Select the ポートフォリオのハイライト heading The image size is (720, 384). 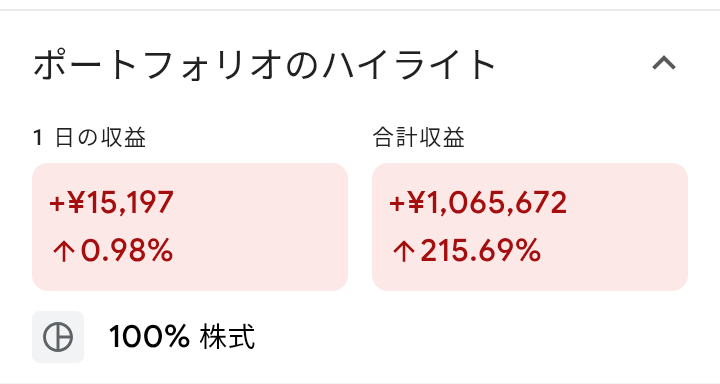pos(264,64)
